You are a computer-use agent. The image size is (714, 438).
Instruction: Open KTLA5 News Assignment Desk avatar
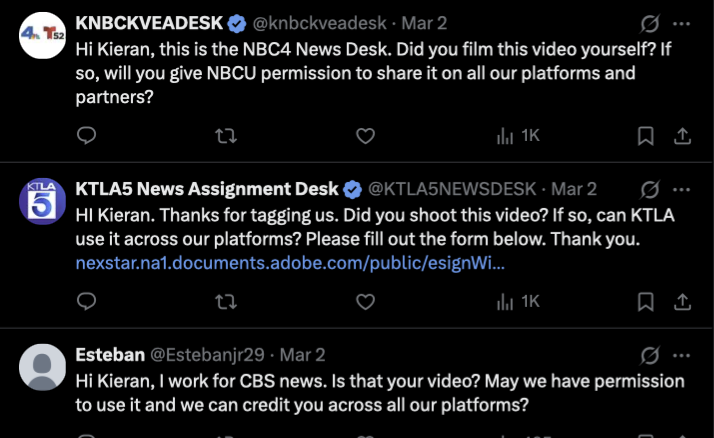pyautogui.click(x=42, y=201)
